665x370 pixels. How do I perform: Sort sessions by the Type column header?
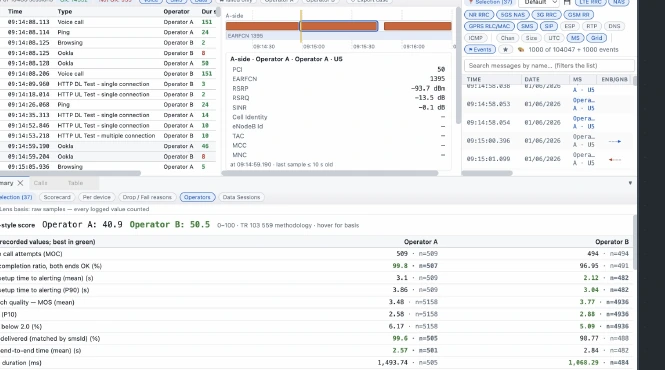pos(65,11)
